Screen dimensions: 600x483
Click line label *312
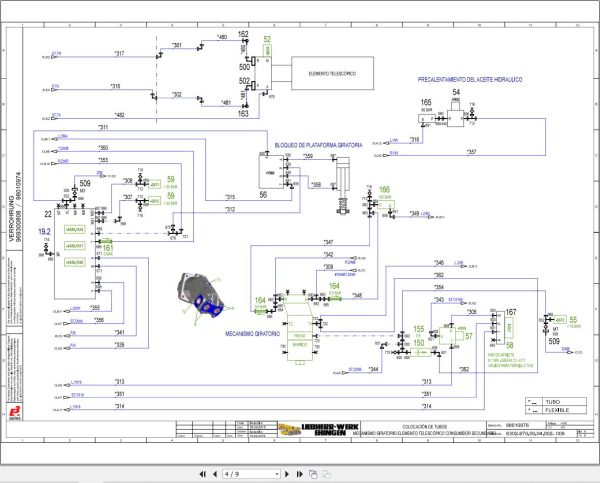230,209
